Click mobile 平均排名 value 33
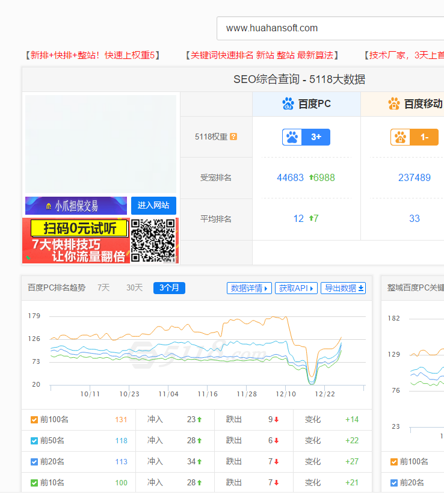 [415, 218]
